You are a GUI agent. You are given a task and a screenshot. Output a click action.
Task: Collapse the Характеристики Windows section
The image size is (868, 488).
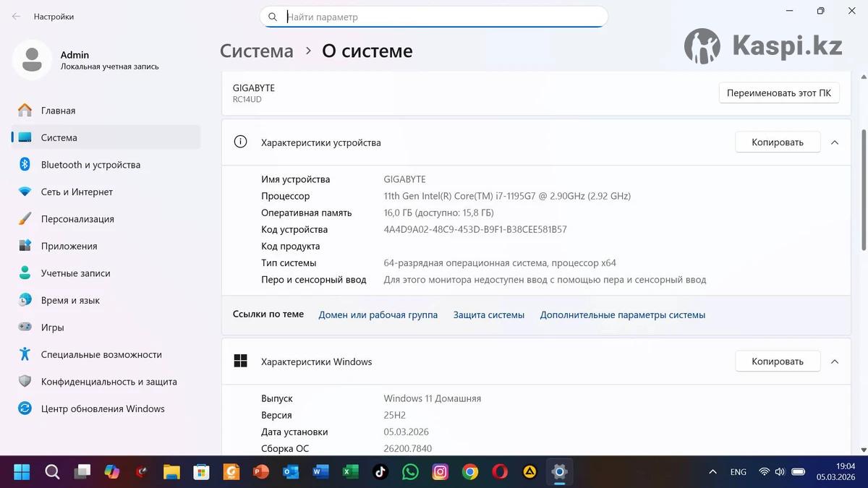click(835, 361)
